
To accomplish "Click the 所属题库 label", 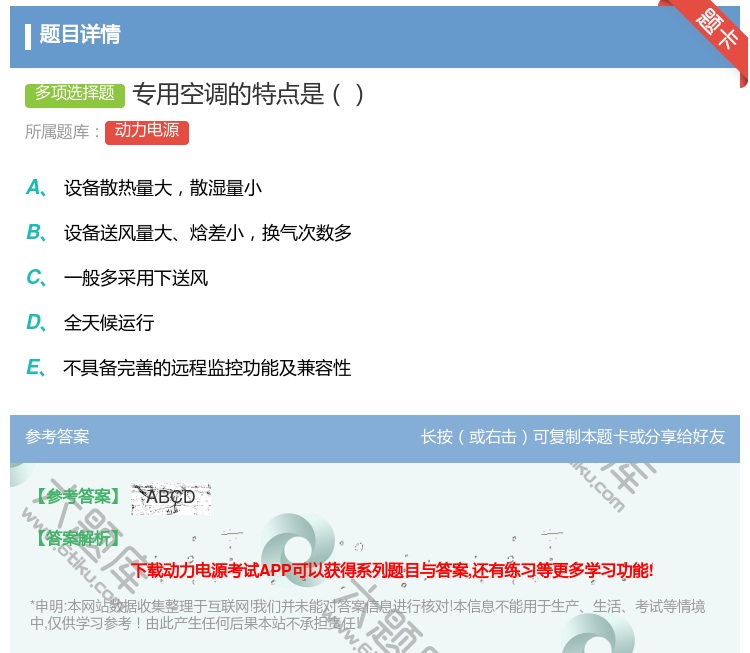I will click(63, 132).
